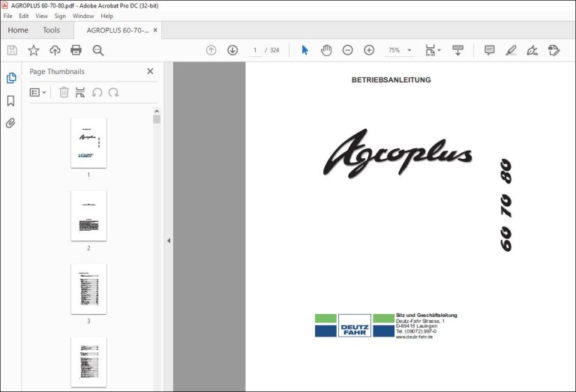The image size is (576, 392).
Task: Zoom out with minus button
Action: (347, 50)
